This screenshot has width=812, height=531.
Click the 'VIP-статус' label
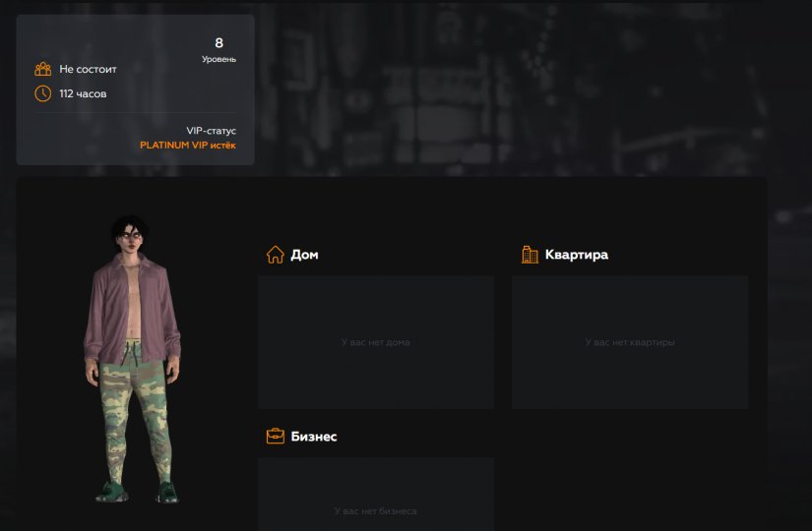(x=211, y=131)
